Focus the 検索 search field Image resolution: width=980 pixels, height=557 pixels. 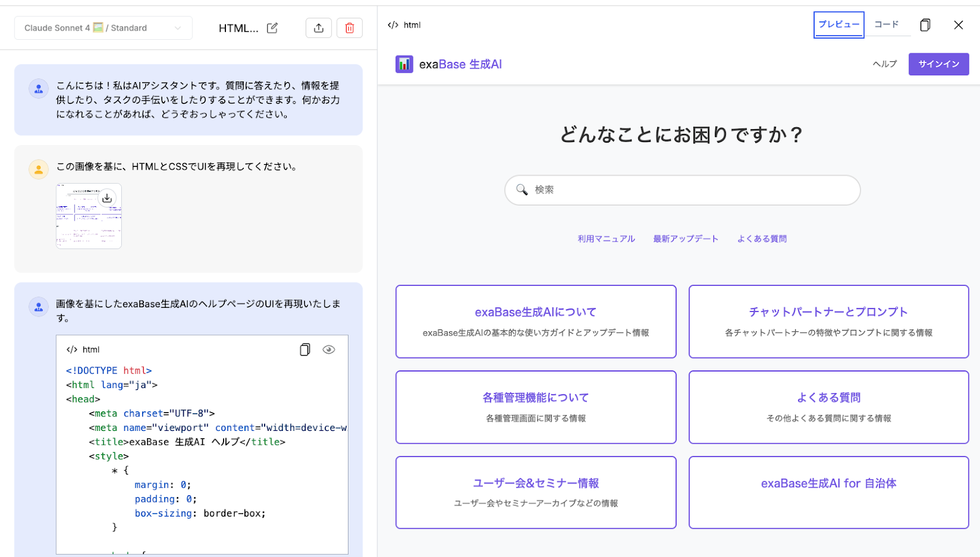[682, 190]
